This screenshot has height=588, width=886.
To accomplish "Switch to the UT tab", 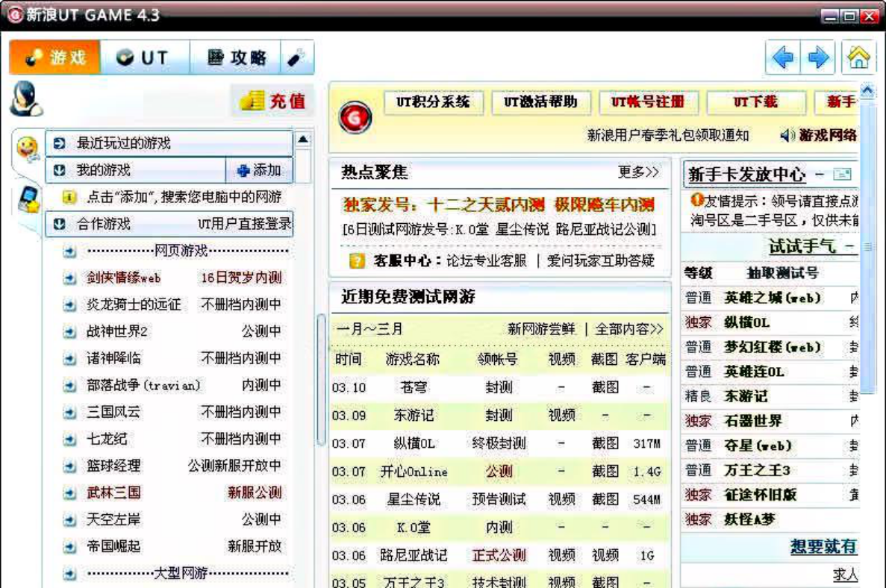I will click(x=142, y=57).
